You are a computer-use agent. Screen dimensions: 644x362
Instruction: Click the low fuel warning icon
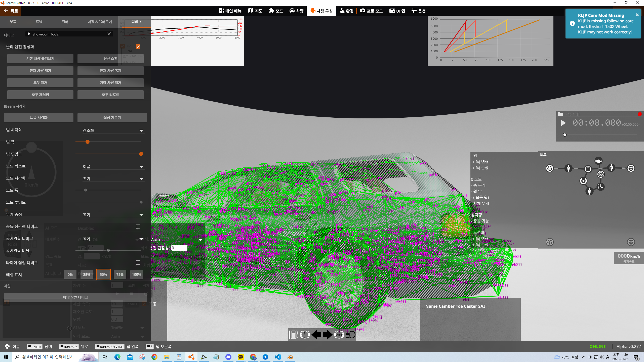293,335
